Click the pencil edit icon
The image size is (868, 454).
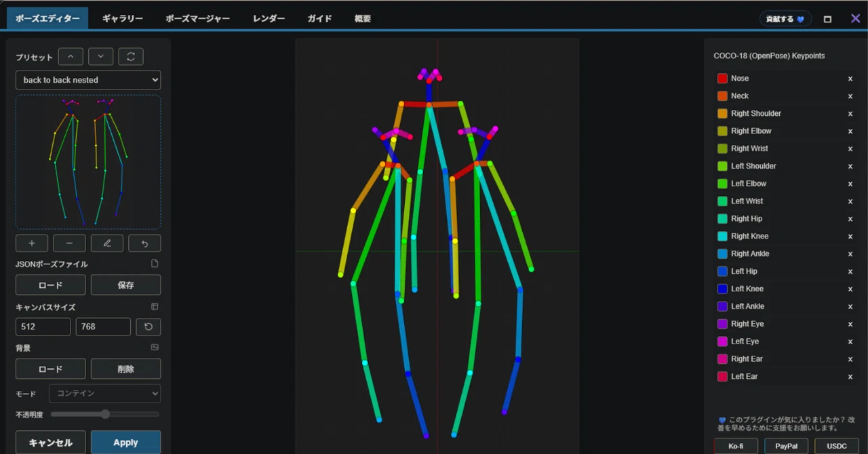pos(107,243)
